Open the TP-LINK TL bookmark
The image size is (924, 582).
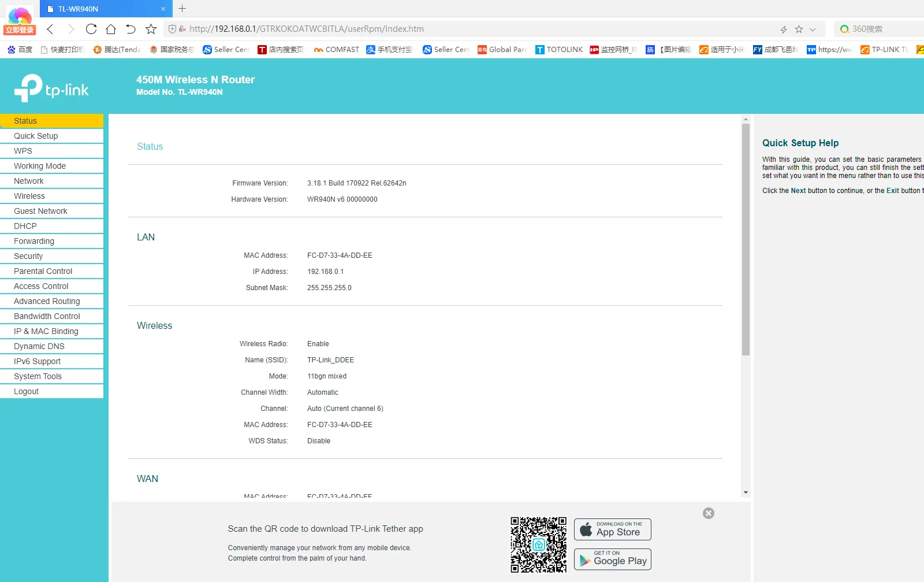(885, 50)
